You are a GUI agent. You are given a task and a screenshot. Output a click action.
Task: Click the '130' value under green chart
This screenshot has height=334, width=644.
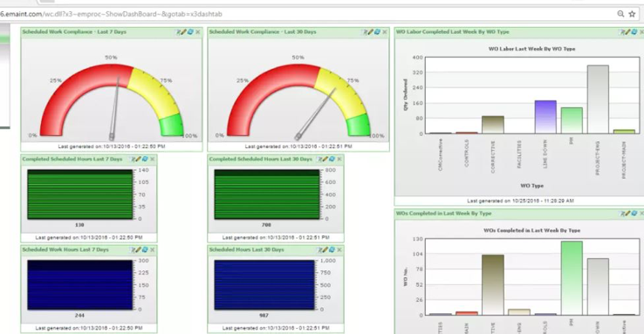tap(79, 225)
